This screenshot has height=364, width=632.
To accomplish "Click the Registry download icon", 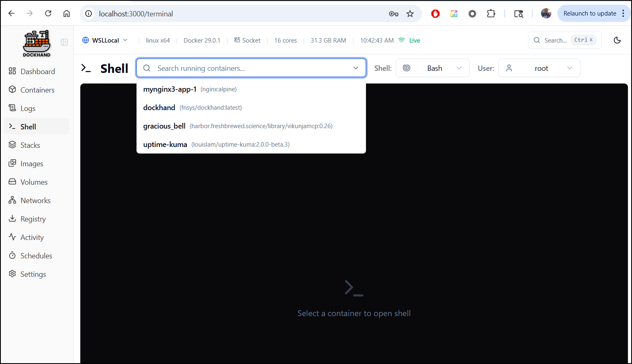I will click(x=12, y=219).
